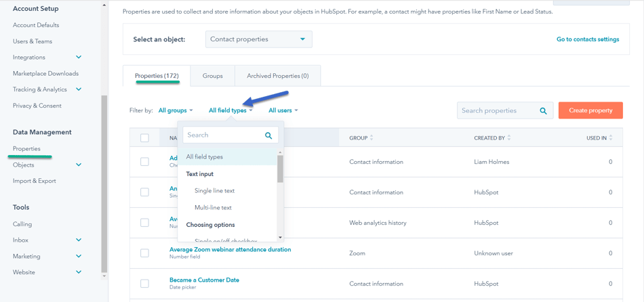Click the Search properties input field
The height and width of the screenshot is (302, 644).
[498, 111]
